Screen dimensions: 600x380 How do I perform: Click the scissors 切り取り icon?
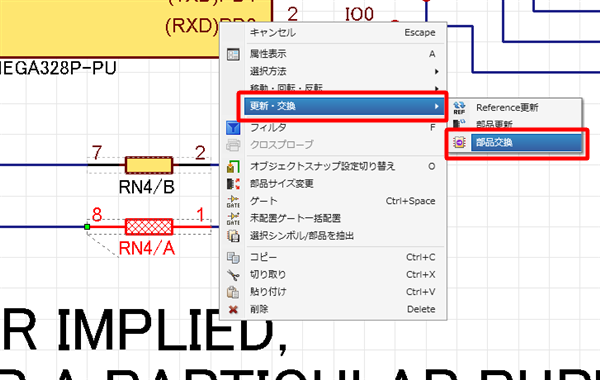coord(233,275)
